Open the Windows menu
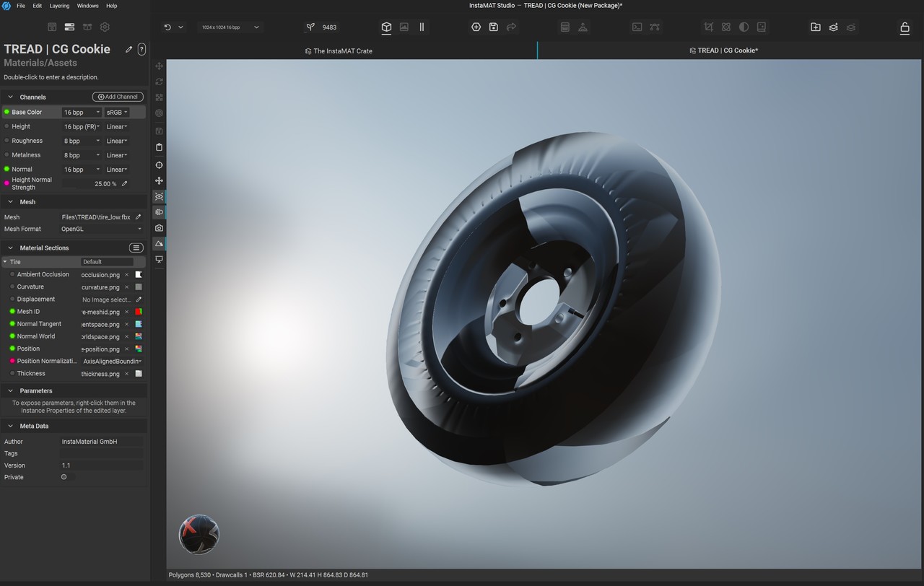Screen dimensions: 924x586 point(87,6)
